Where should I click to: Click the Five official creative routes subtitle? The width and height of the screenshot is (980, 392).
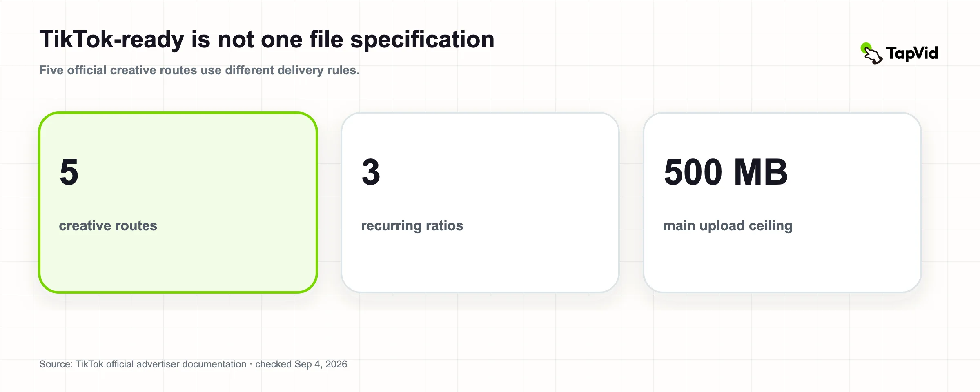200,70
